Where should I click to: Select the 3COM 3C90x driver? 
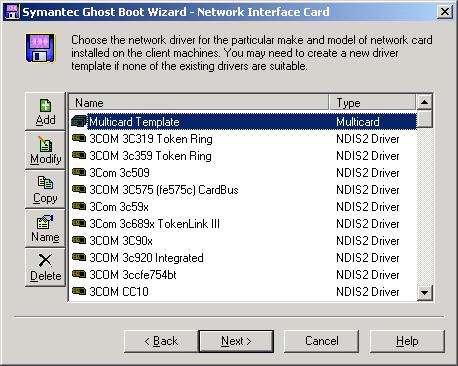(243, 240)
